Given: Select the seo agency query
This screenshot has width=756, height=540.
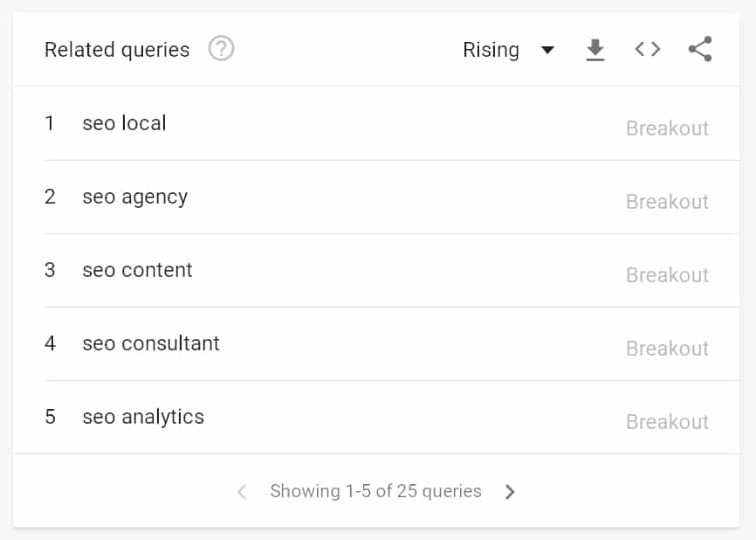Looking at the screenshot, I should click(x=134, y=197).
